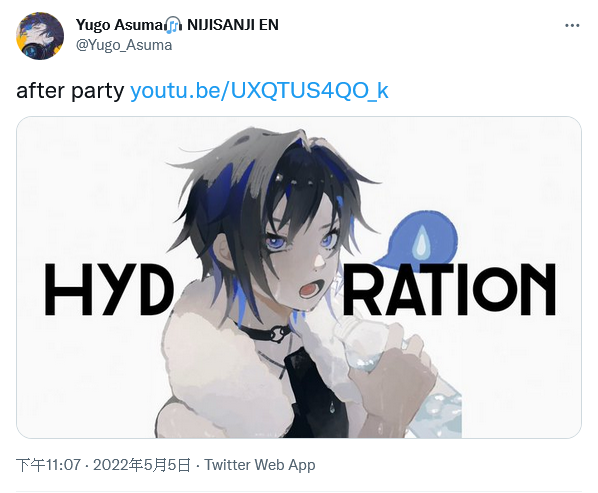Click the headphone emoji in the display name
The width and height of the screenshot is (598, 493).
[x=173, y=25]
